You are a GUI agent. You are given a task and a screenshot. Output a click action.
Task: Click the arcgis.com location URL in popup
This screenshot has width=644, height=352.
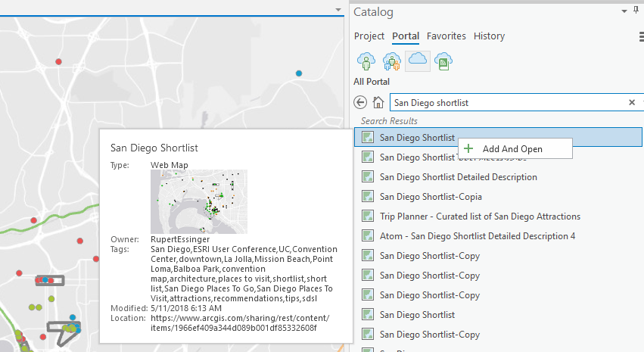coord(240,322)
